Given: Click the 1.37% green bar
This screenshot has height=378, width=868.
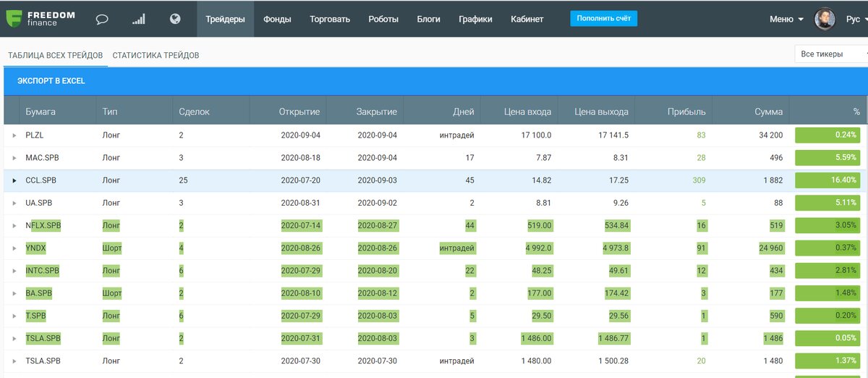Looking at the screenshot, I should 828,361.
